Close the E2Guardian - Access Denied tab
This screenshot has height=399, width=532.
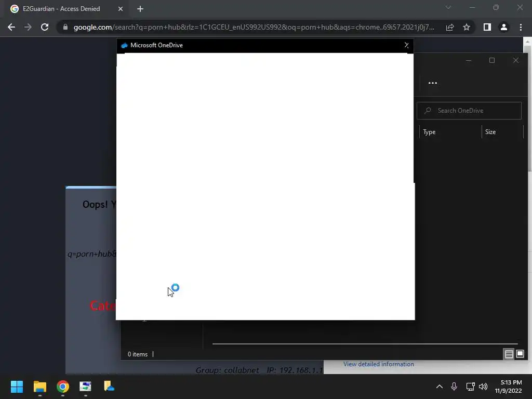[x=121, y=9]
